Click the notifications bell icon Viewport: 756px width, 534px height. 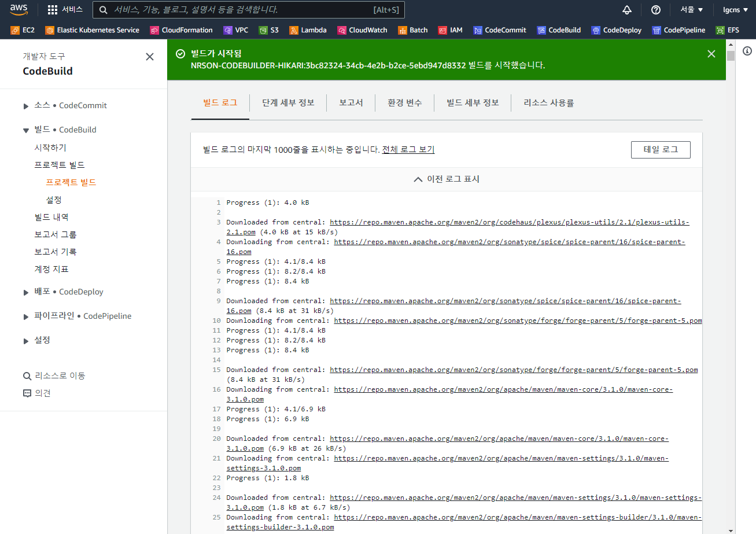627,10
